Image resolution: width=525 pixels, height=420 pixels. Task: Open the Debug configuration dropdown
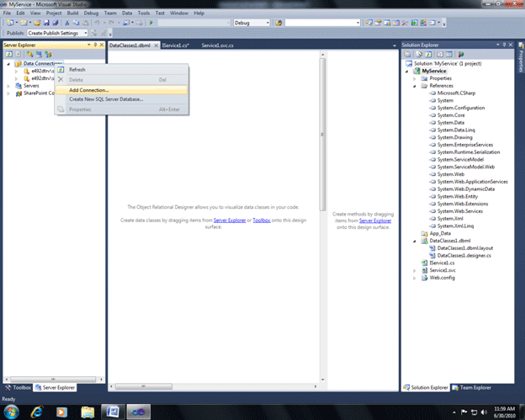coord(268,23)
